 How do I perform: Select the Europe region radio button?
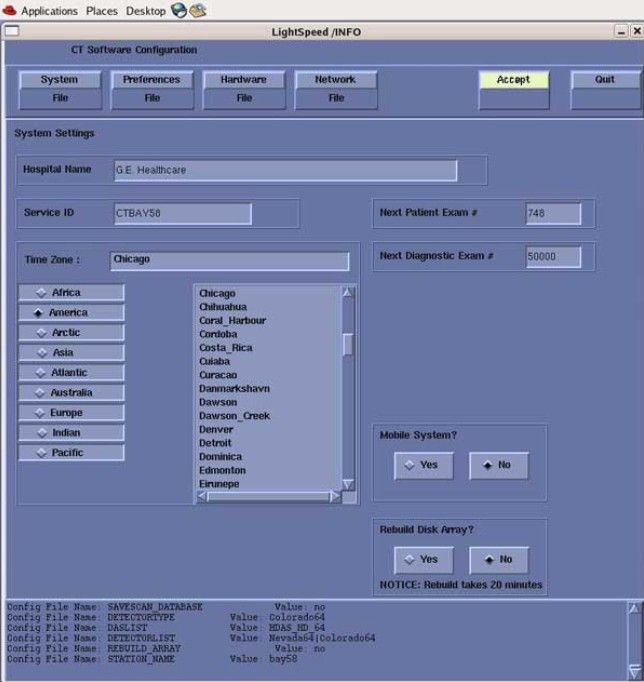click(71, 413)
